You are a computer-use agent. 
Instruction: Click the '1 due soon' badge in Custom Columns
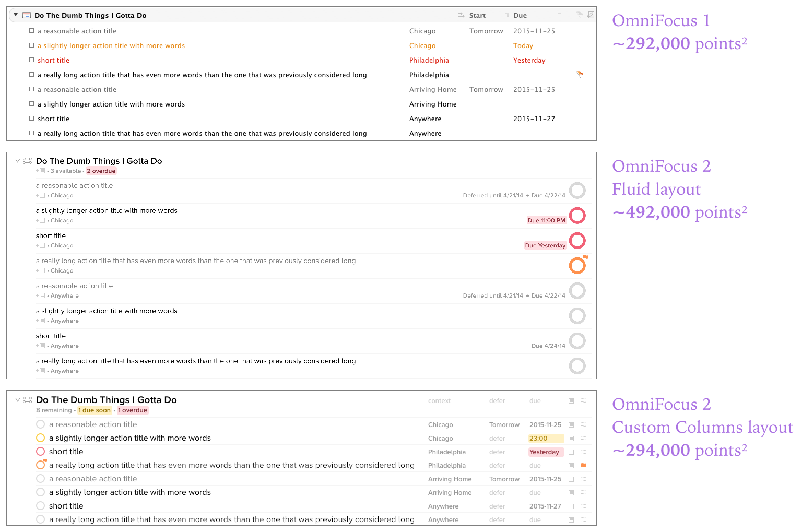click(x=95, y=410)
